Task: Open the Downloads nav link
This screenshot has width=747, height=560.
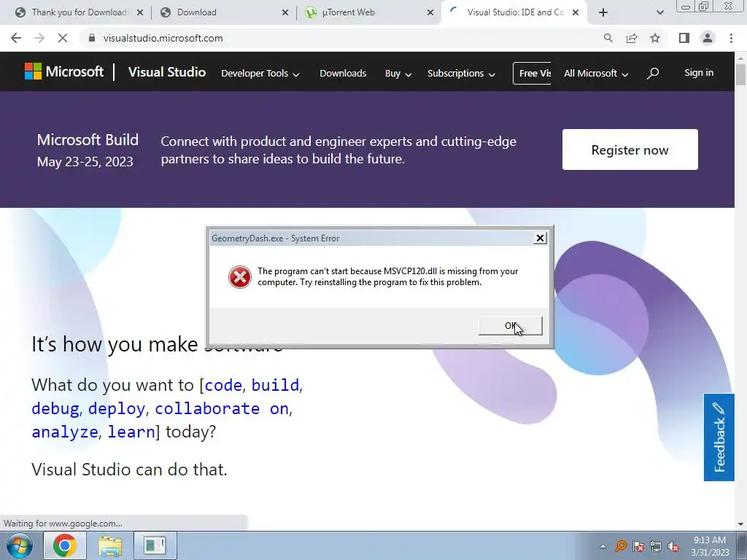Action: point(343,74)
